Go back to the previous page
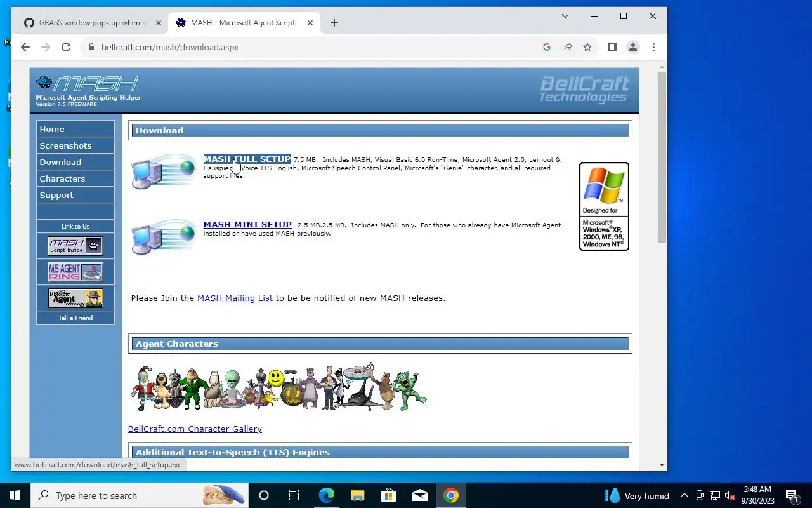Viewport: 812px width, 508px height. (x=25, y=47)
